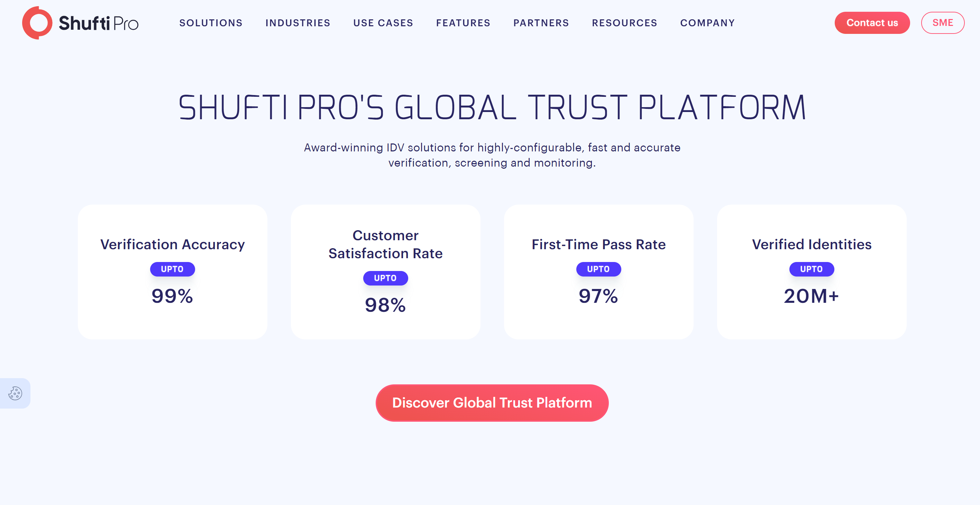Select the Customer Satisfaction Rate card
Viewport: 980px width, 505px height.
tap(385, 271)
